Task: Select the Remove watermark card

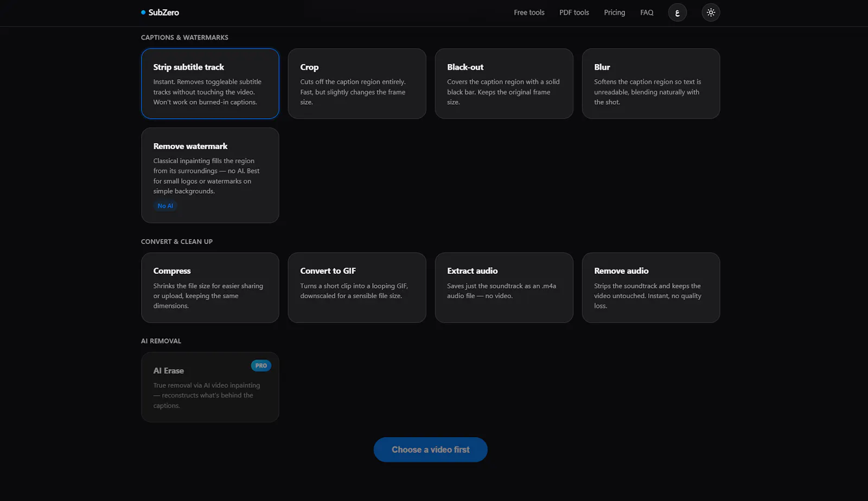Action: (x=210, y=175)
